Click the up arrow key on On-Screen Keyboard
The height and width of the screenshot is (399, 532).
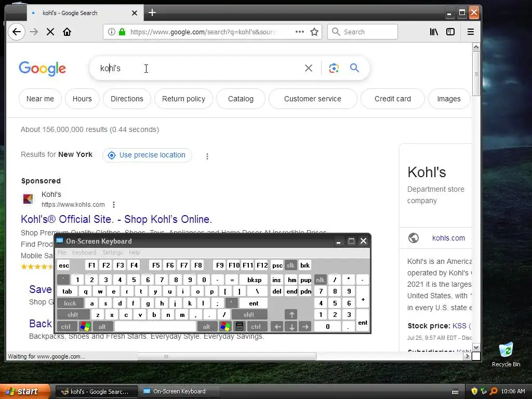point(291,315)
